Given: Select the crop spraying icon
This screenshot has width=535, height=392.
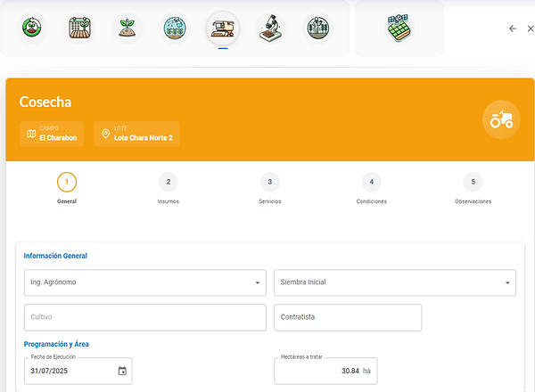Looking at the screenshot, I should click(x=175, y=28).
